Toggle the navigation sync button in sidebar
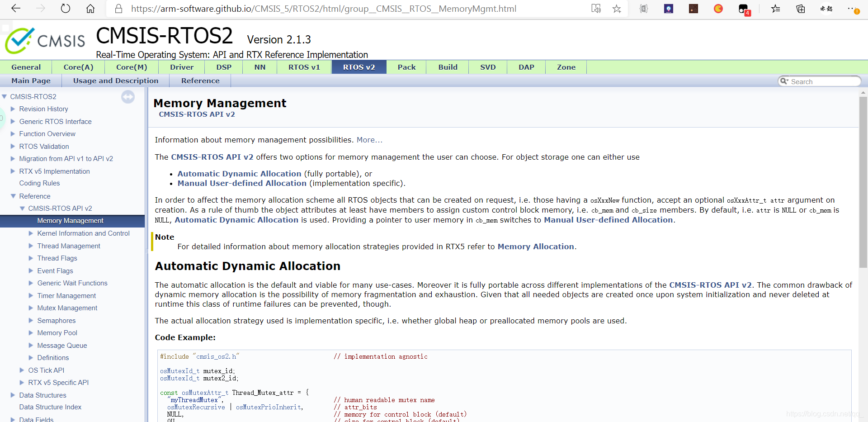This screenshot has width=868, height=422. [x=128, y=97]
